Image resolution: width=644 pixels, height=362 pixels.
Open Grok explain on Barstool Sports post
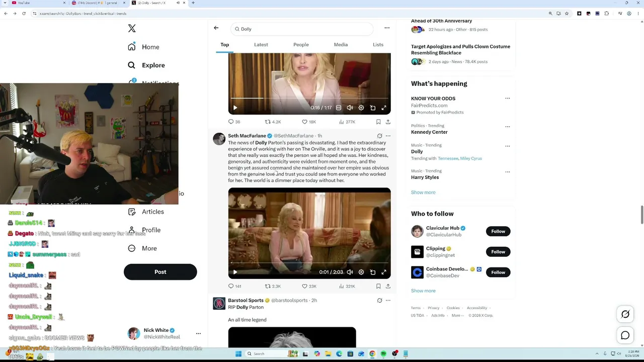pyautogui.click(x=380, y=300)
